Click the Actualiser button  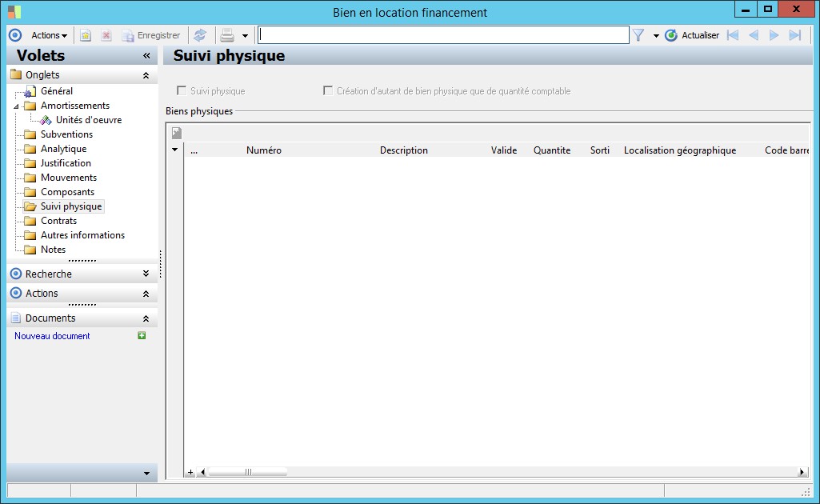(x=692, y=35)
